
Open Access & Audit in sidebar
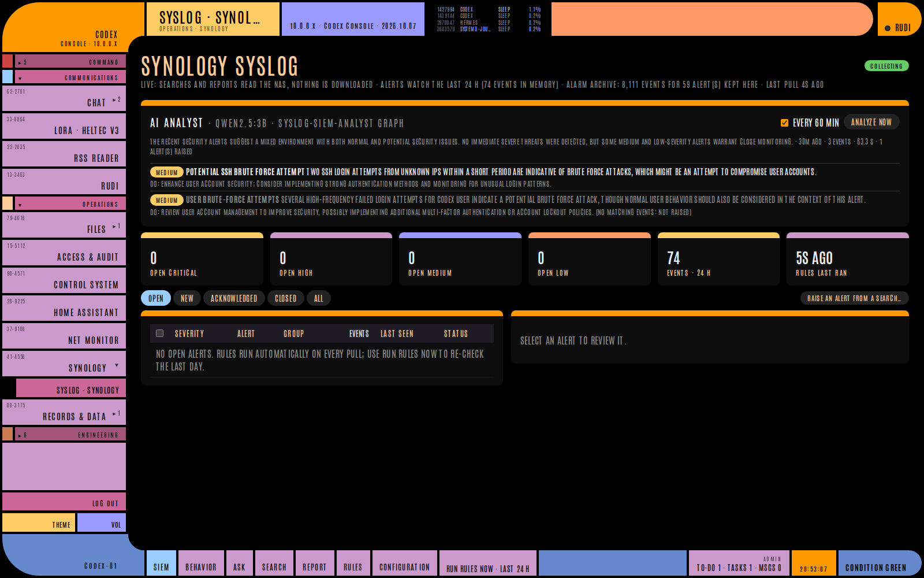(64, 253)
